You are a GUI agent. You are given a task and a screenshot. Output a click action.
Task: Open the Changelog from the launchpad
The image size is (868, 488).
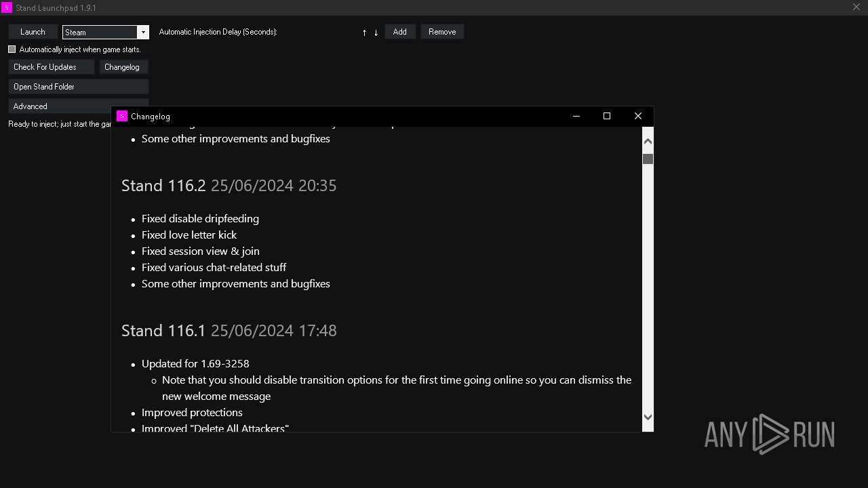[x=124, y=67]
